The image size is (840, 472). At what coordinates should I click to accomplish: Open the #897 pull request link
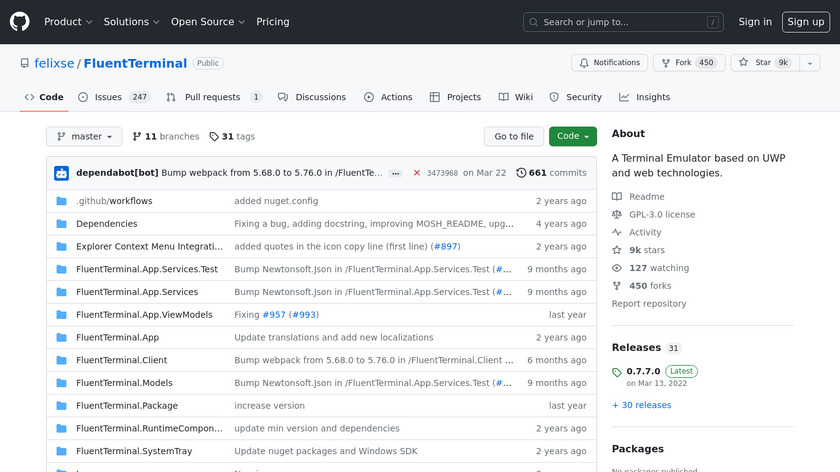point(446,246)
